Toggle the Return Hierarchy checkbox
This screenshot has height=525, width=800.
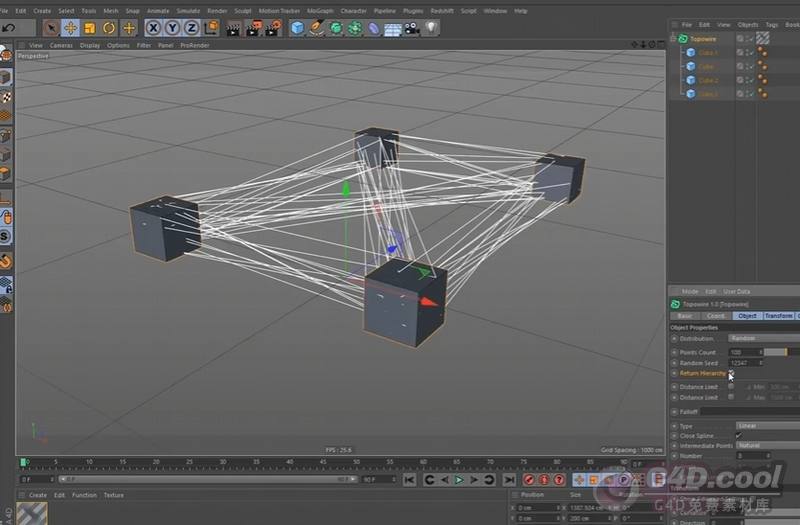[x=731, y=373]
